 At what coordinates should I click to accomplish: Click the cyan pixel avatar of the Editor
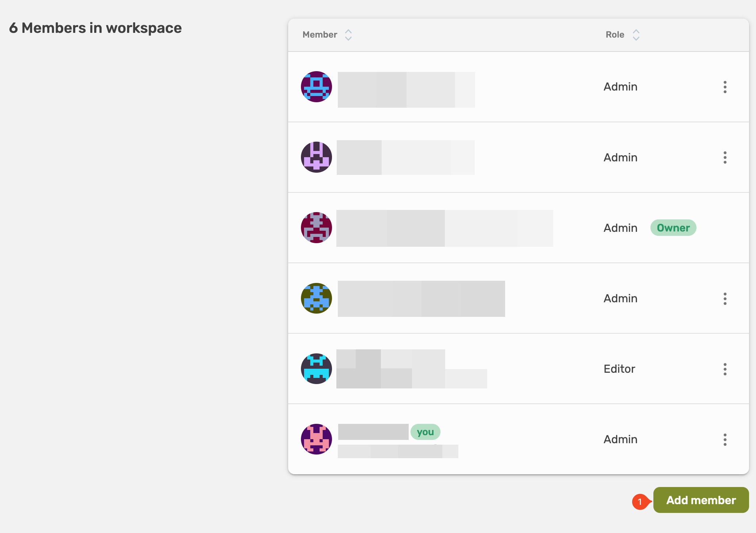tap(316, 369)
